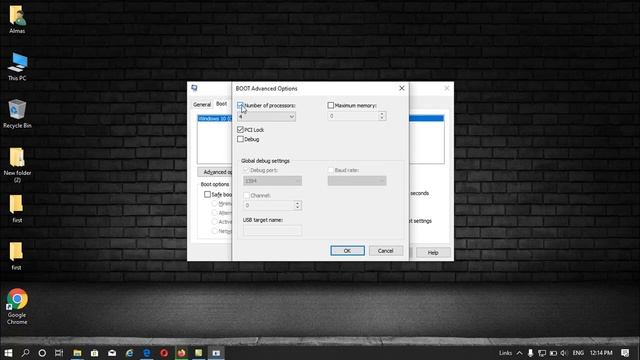Screen dimensions: 640x360
Task: Open File Explorer from the taskbar
Action: (x=77, y=353)
